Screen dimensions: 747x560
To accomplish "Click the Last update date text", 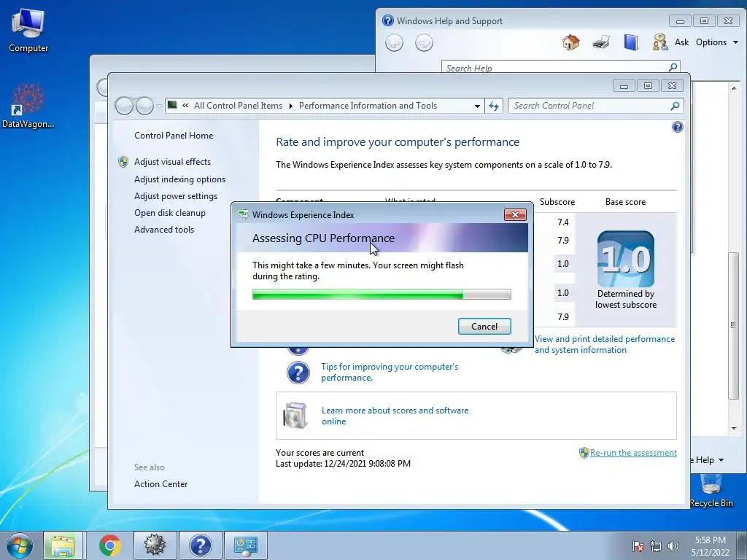I will click(x=343, y=463).
